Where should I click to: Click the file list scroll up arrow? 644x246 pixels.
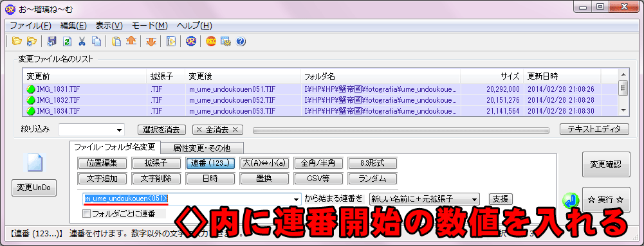coord(623,75)
